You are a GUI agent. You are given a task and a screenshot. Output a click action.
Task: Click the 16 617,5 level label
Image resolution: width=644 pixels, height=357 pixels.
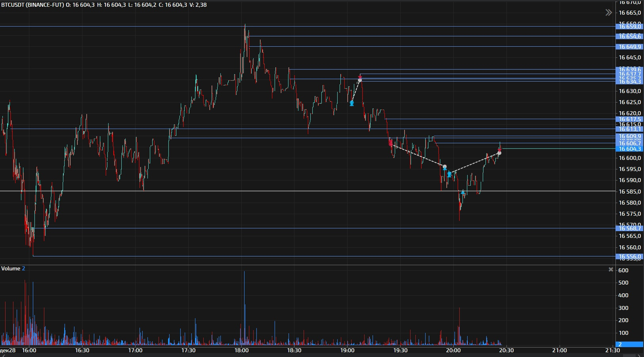[629, 119]
